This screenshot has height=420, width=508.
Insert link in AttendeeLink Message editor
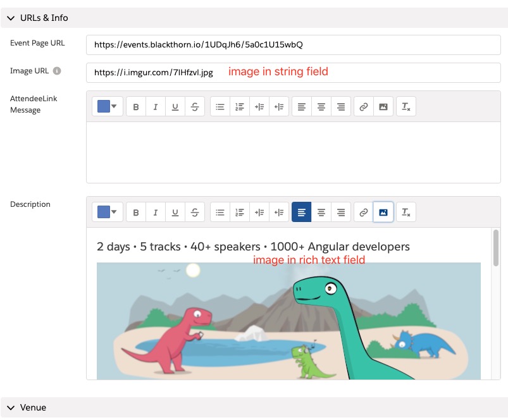[x=364, y=106]
